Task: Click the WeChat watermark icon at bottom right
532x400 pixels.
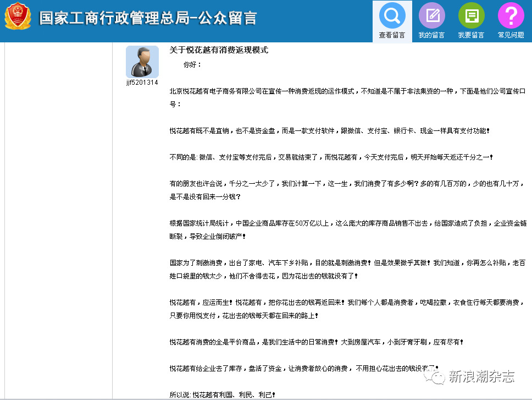Action: coord(438,376)
